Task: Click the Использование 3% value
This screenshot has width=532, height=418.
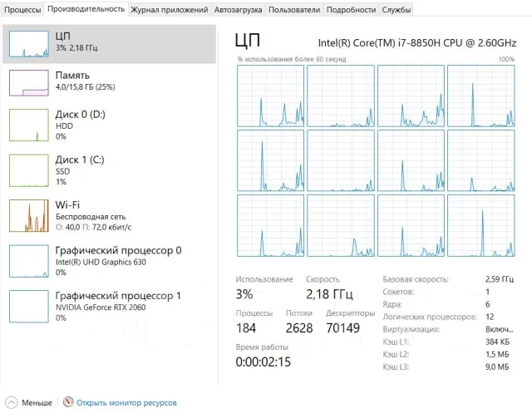Action: click(x=244, y=294)
